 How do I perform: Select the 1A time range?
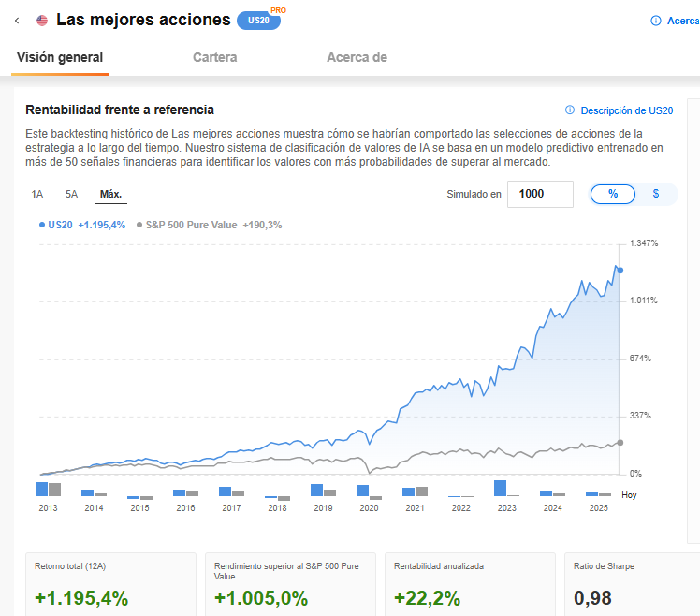[37, 195]
